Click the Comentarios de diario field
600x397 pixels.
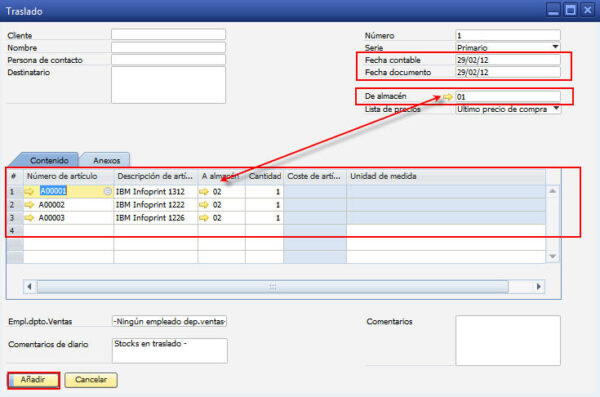coord(170,350)
